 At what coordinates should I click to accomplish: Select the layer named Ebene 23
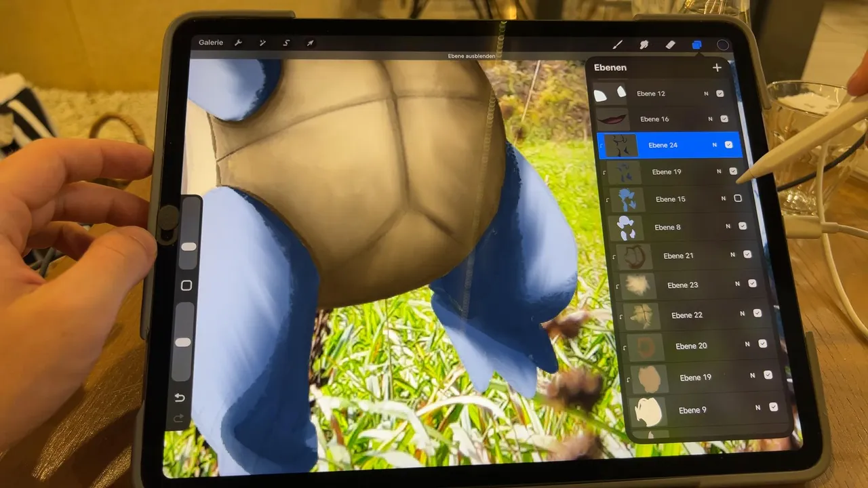tap(682, 285)
